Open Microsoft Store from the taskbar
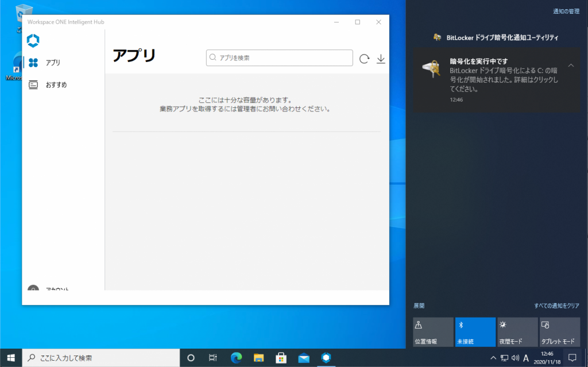This screenshot has width=588, height=367. (281, 357)
